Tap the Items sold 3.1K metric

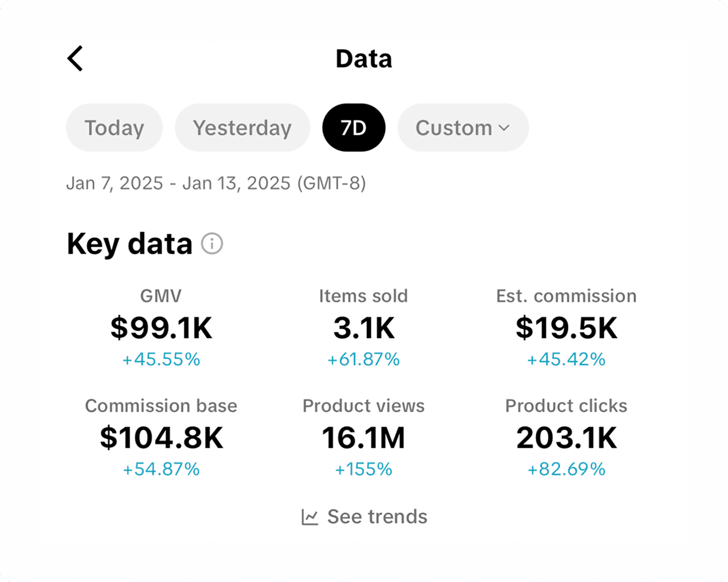(x=363, y=327)
